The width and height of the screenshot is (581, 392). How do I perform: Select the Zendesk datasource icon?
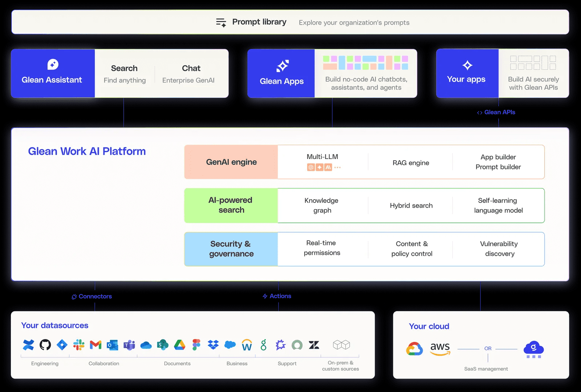click(314, 345)
